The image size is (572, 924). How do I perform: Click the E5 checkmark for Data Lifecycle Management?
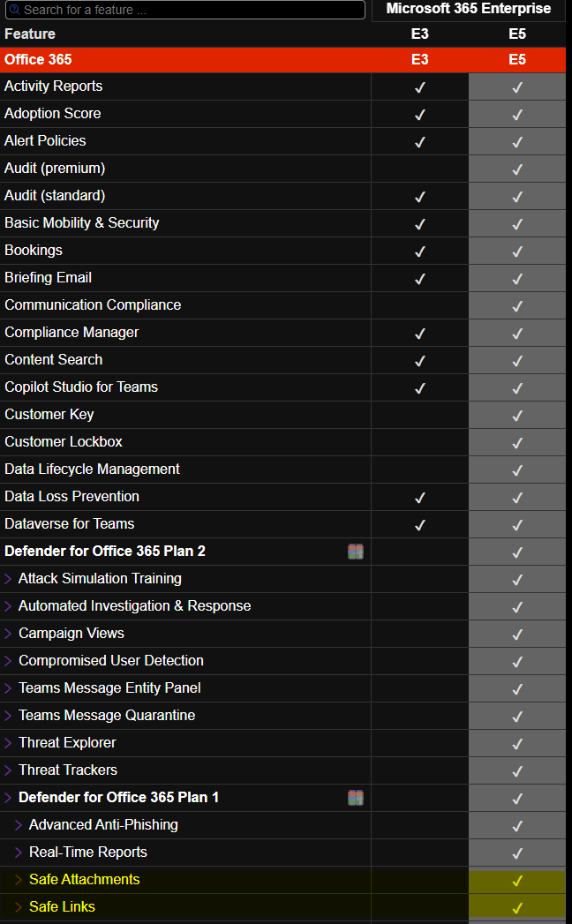(517, 470)
